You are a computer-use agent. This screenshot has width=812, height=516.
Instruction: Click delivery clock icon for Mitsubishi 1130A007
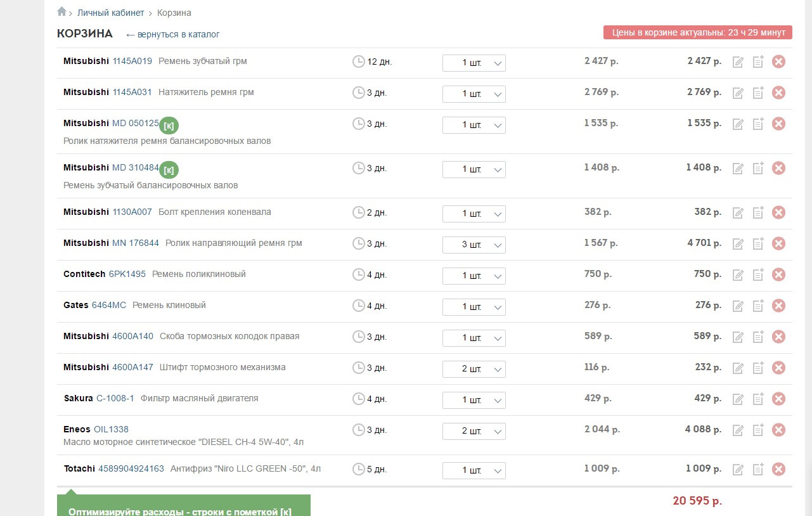tap(358, 212)
